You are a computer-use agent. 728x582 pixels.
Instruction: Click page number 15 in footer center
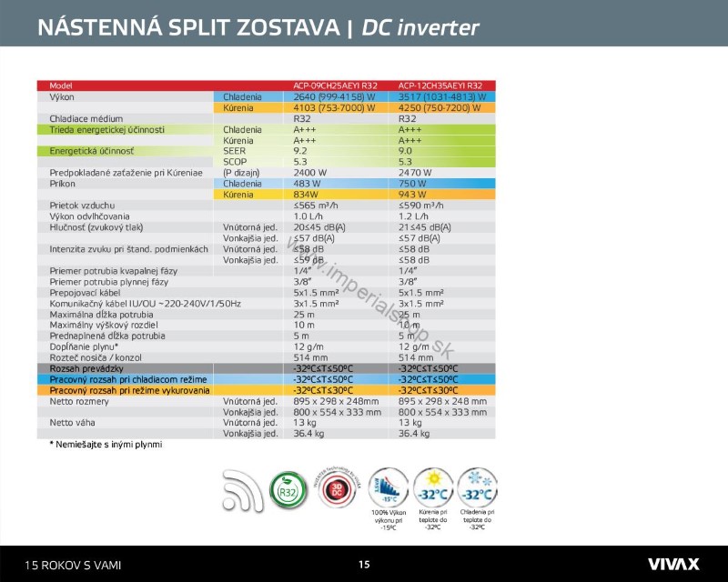click(364, 565)
